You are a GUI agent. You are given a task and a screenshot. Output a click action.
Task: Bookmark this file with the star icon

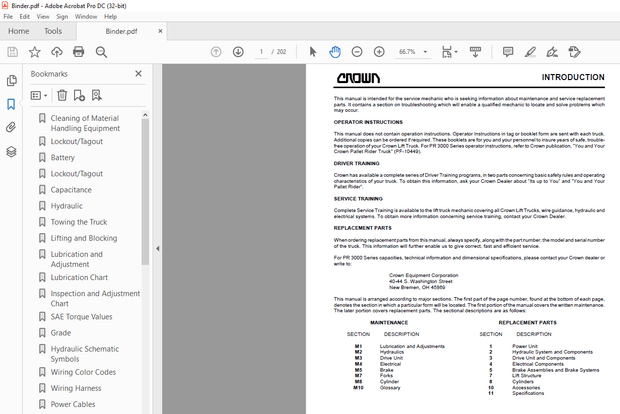tap(35, 52)
